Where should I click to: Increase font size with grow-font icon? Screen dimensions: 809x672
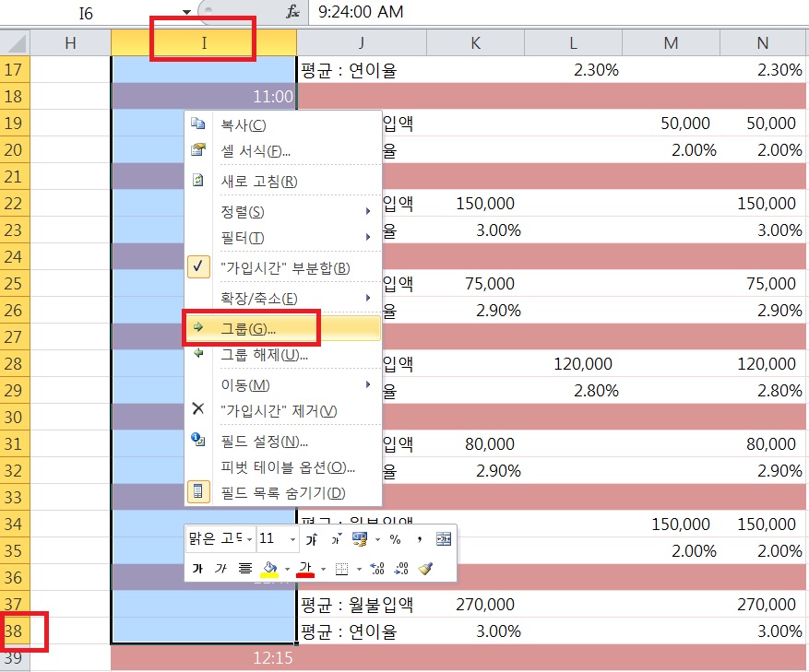tap(313, 539)
